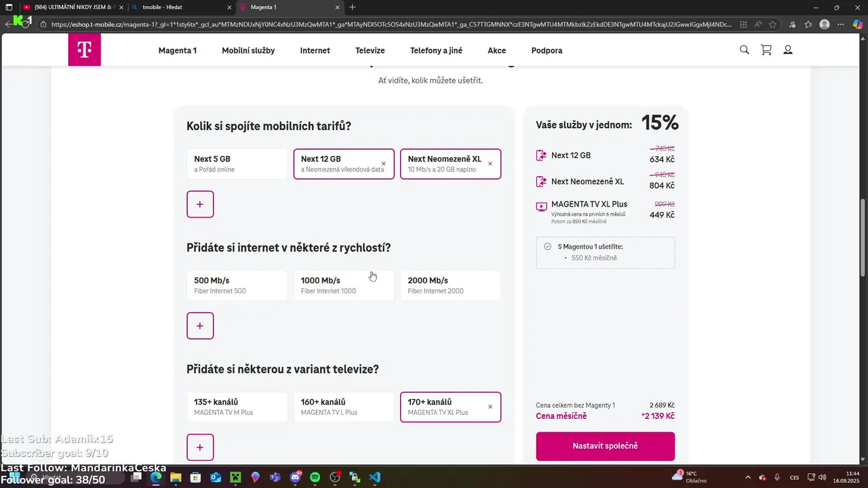The image size is (868, 488).
Task: Click 550 Kč měsíčně savings text
Action: (594, 258)
